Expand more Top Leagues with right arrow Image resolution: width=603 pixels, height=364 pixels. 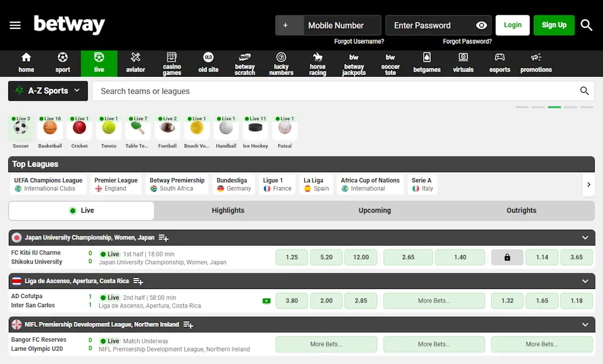click(589, 185)
